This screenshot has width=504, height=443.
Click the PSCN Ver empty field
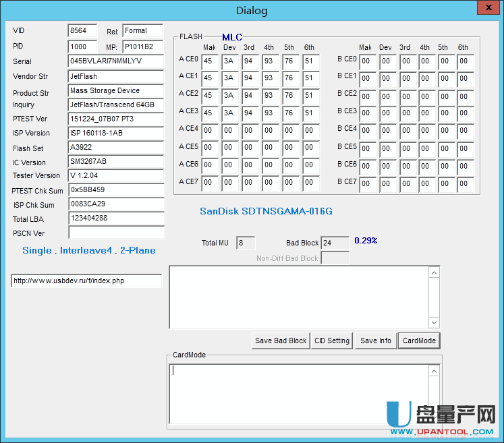116,233
